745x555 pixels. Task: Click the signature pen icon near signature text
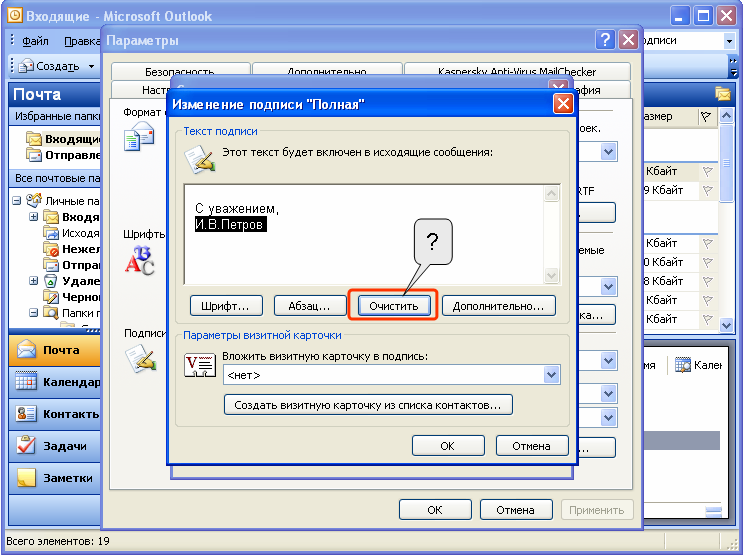click(x=200, y=160)
